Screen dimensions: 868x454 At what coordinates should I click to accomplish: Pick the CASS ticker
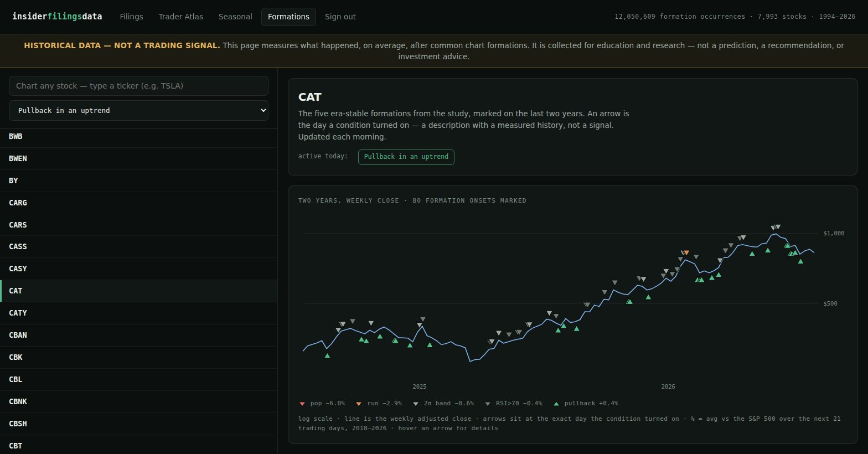pos(138,247)
